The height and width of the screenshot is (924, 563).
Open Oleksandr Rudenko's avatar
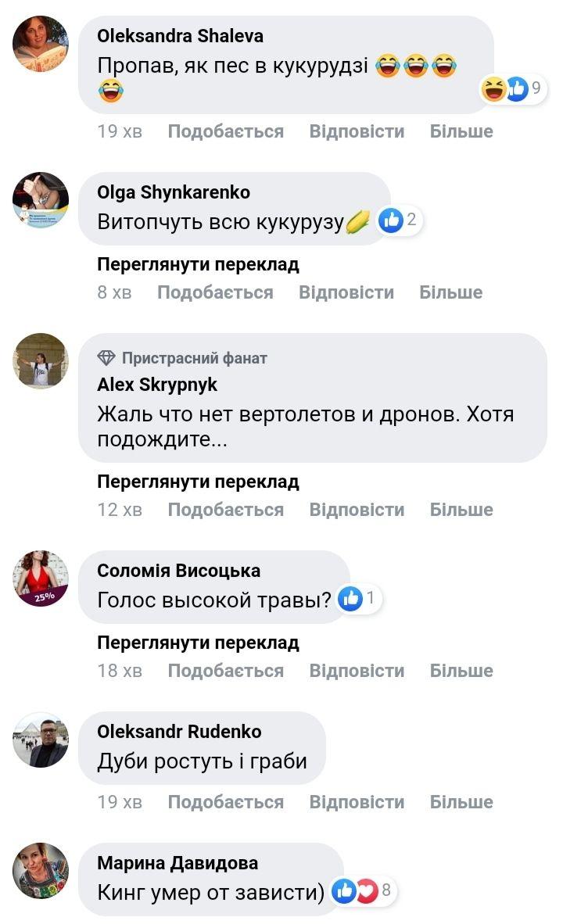(41, 740)
